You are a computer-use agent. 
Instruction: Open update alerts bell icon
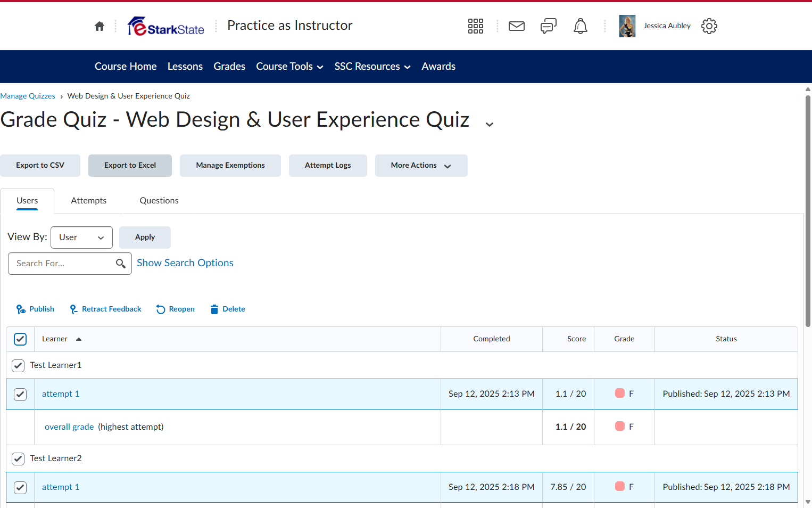[x=581, y=26]
